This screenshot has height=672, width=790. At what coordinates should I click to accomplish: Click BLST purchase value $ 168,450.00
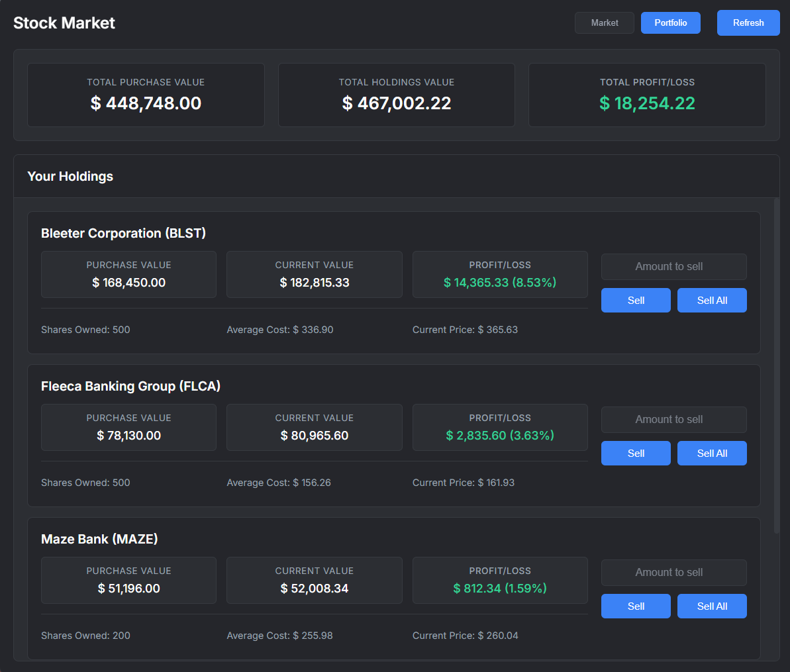128,283
